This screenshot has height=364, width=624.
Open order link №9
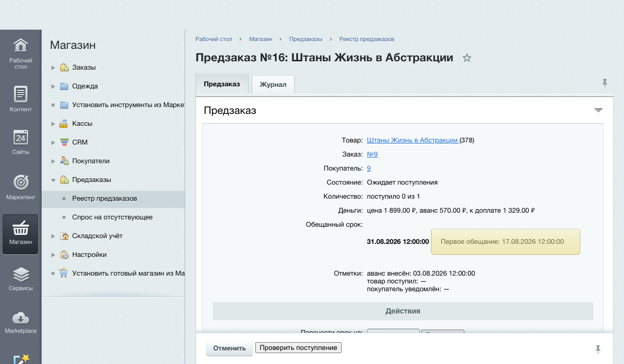(372, 154)
